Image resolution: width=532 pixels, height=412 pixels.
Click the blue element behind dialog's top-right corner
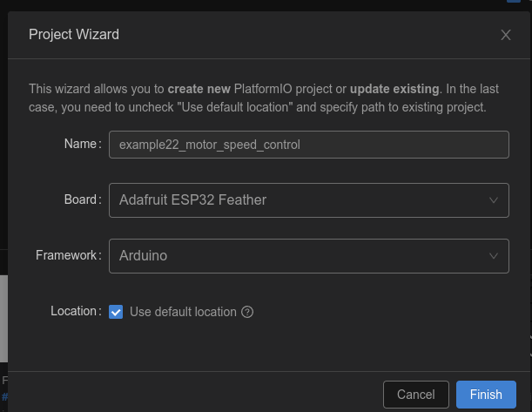(x=514, y=3)
